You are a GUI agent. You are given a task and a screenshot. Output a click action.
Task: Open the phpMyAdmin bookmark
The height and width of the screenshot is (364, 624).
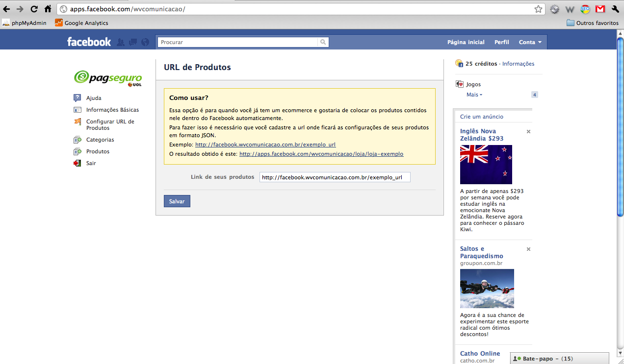click(x=25, y=23)
